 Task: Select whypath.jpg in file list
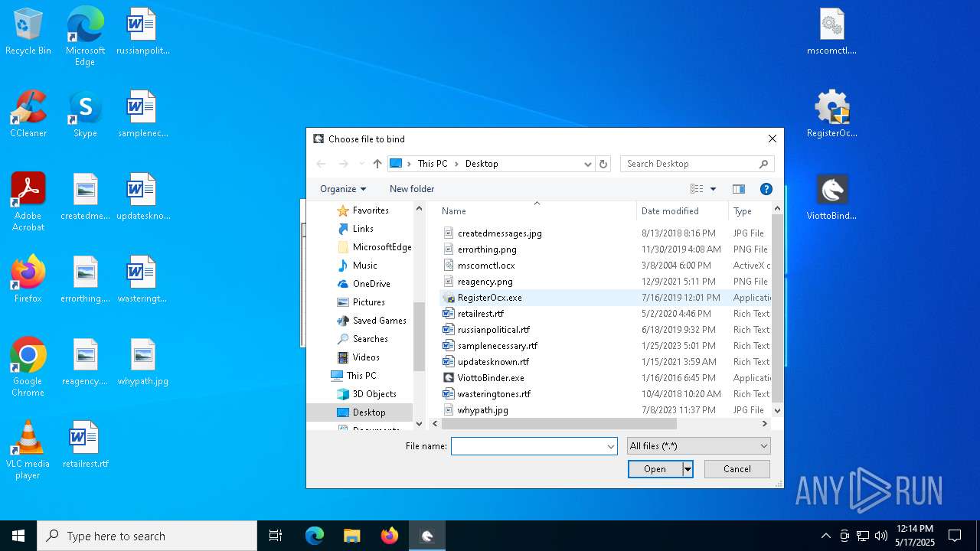(x=482, y=410)
